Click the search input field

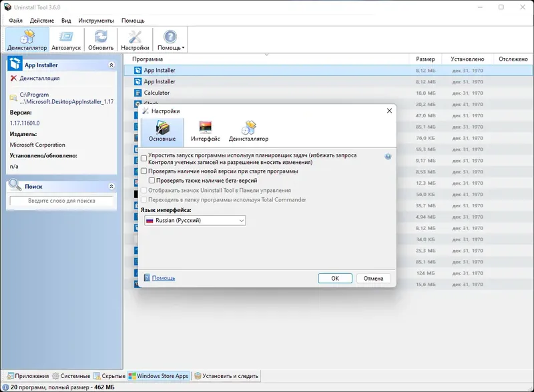(61, 201)
